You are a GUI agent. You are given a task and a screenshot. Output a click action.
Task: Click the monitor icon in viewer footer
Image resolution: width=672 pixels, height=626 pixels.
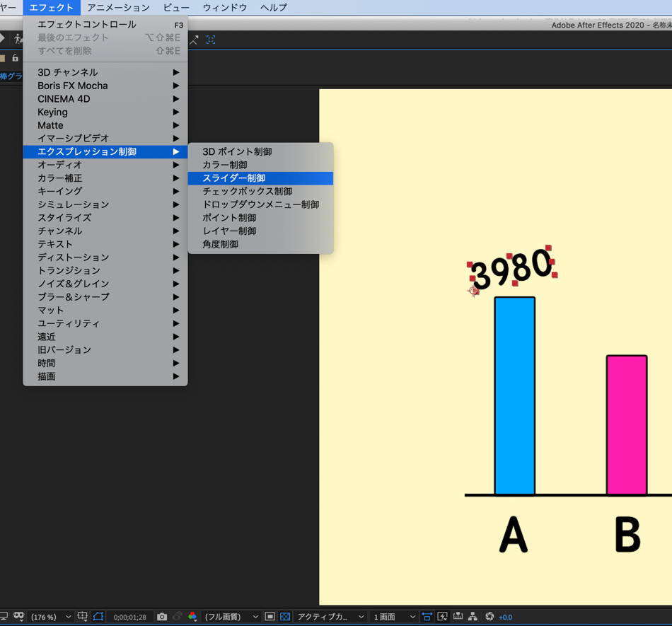point(4,617)
